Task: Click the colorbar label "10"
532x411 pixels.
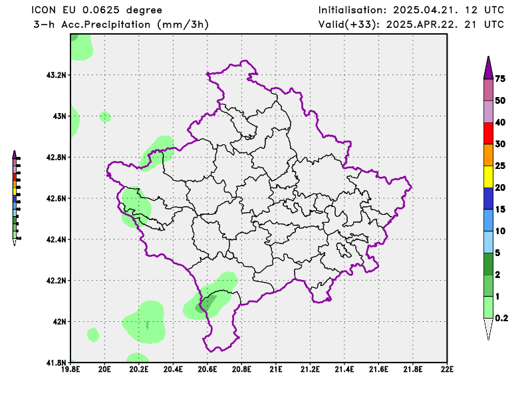Action: click(500, 231)
